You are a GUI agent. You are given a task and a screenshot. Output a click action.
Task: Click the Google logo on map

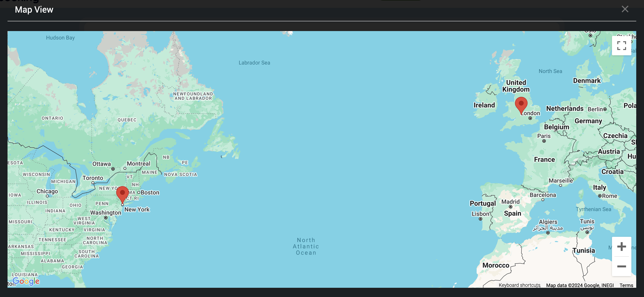(26, 281)
